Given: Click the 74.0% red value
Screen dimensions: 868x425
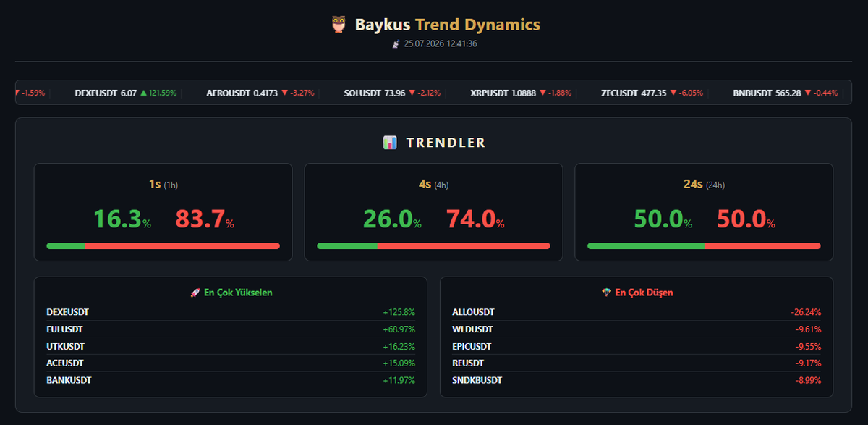Looking at the screenshot, I should click(x=475, y=219).
